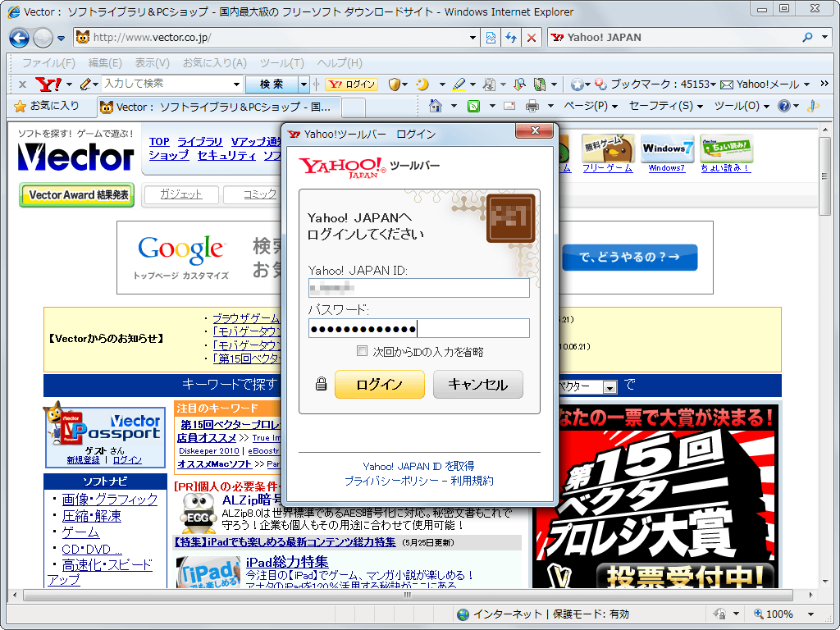Open the address bar URL history dropdown
This screenshot has height=630, width=840.
tap(473, 38)
